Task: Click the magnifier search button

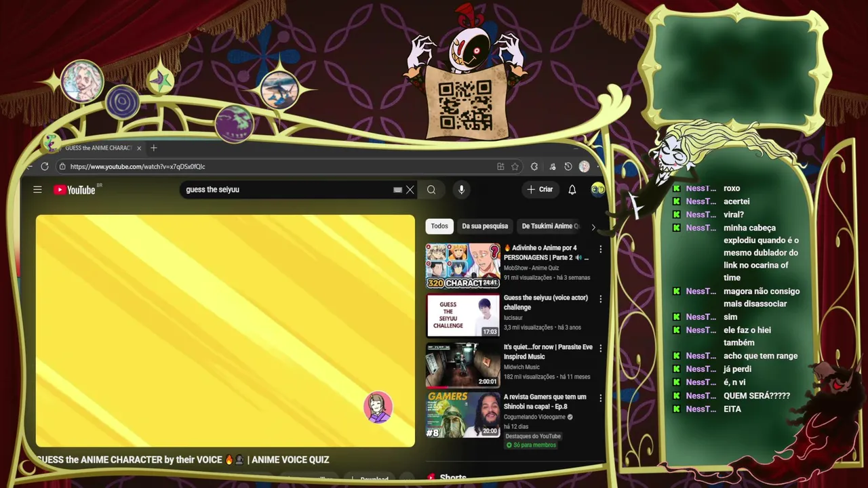Action: 431,190
